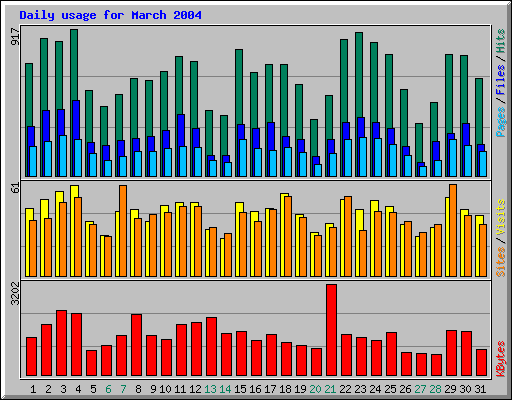Click the green Hits legend label

pyautogui.click(x=501, y=41)
